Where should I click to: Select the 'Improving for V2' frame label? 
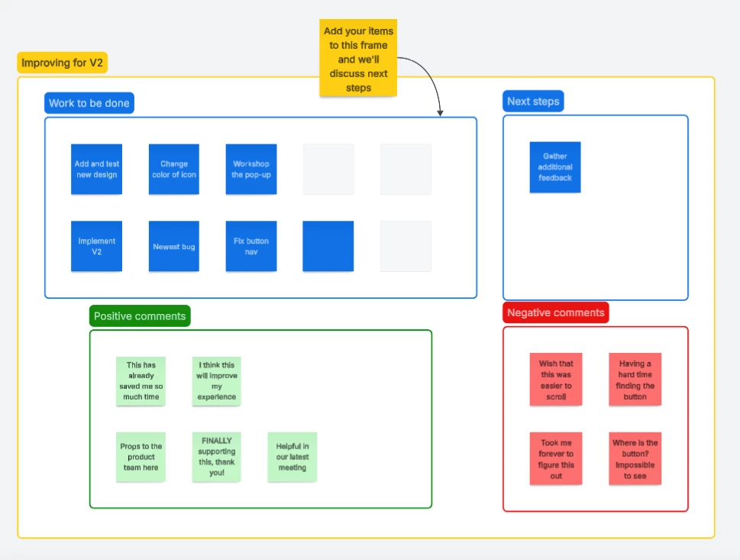[x=63, y=63]
